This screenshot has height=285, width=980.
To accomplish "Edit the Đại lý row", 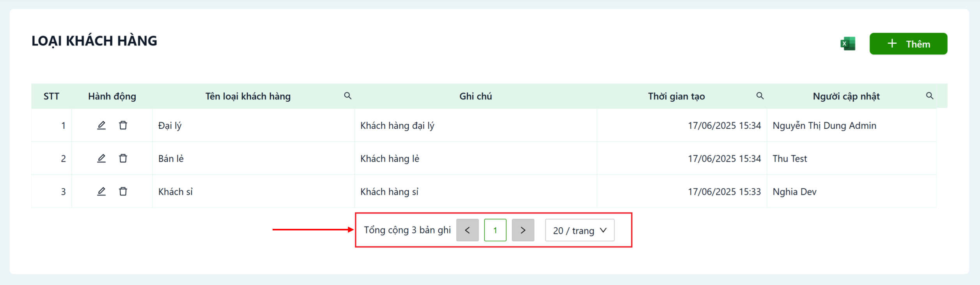I will pyautogui.click(x=101, y=125).
